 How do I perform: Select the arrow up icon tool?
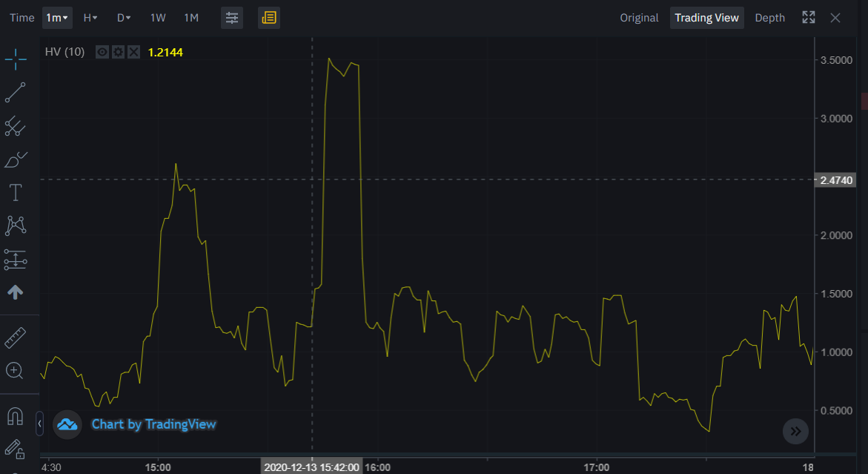coord(16,292)
